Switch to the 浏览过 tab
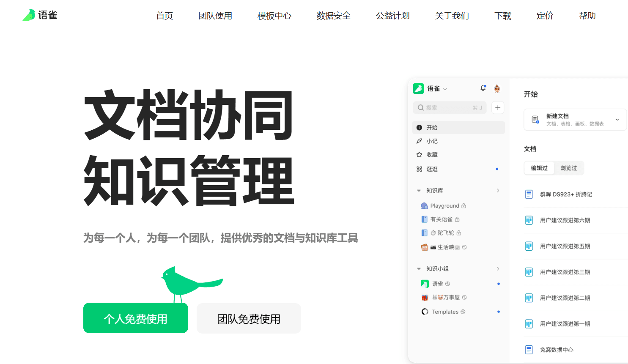This screenshot has width=628, height=364. [x=569, y=168]
